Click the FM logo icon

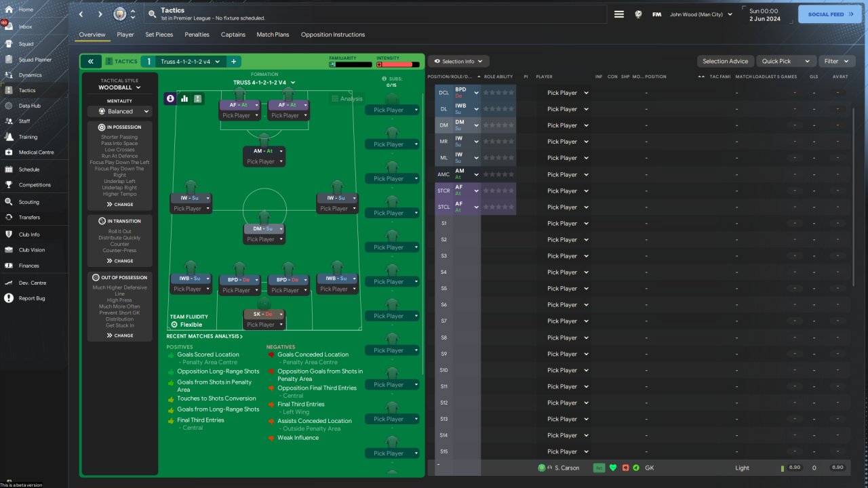click(x=656, y=14)
